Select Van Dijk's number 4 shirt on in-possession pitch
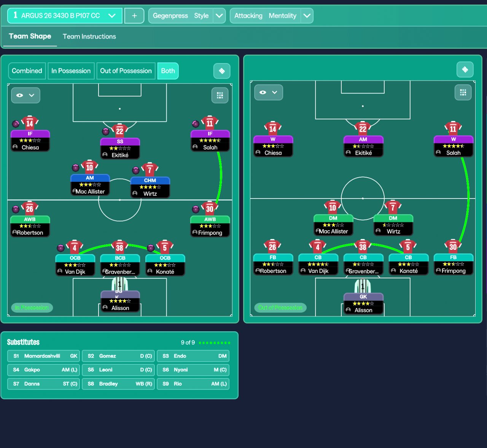The height and width of the screenshot is (448, 487). [75, 247]
